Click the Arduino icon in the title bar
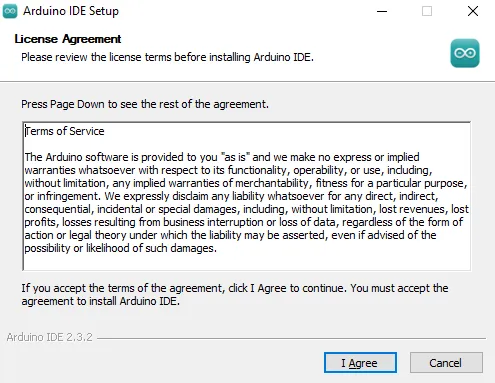This screenshot has height=383, width=495. click(x=10, y=11)
